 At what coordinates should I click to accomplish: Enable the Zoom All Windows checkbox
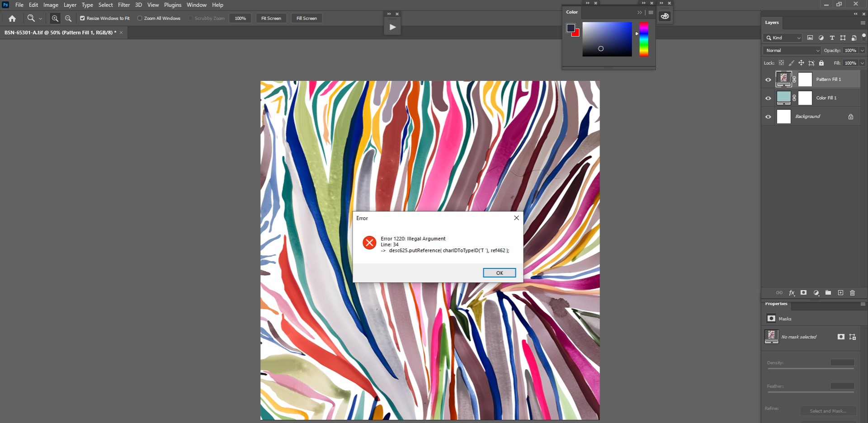140,18
